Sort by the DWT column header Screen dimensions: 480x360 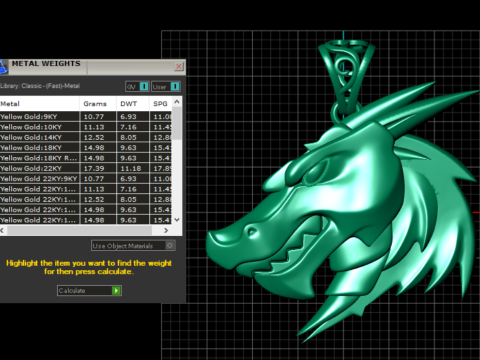click(x=132, y=104)
